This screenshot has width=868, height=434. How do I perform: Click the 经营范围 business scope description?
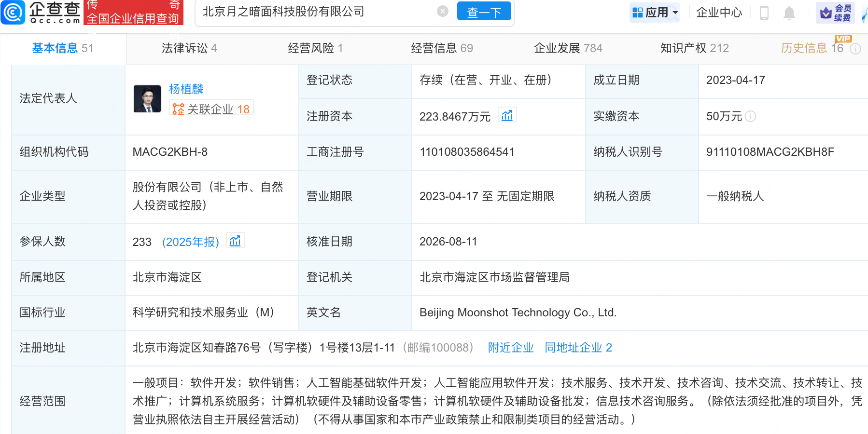click(497, 401)
